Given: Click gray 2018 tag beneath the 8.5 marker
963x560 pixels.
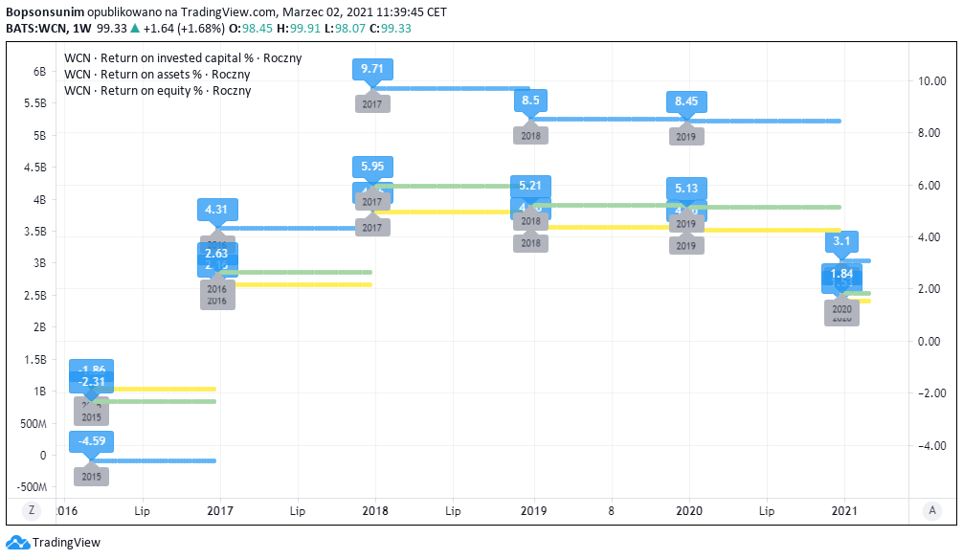Looking at the screenshot, I should point(530,136).
